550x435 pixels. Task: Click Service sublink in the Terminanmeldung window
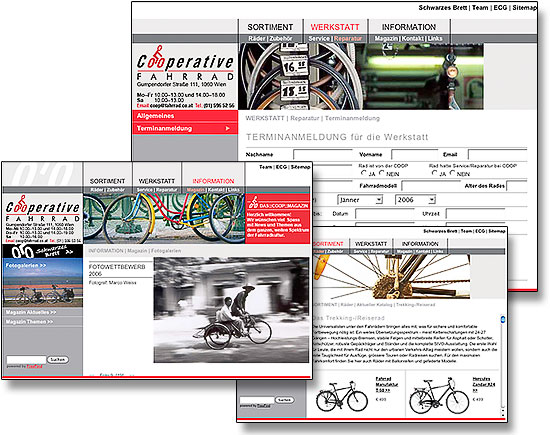(x=319, y=39)
